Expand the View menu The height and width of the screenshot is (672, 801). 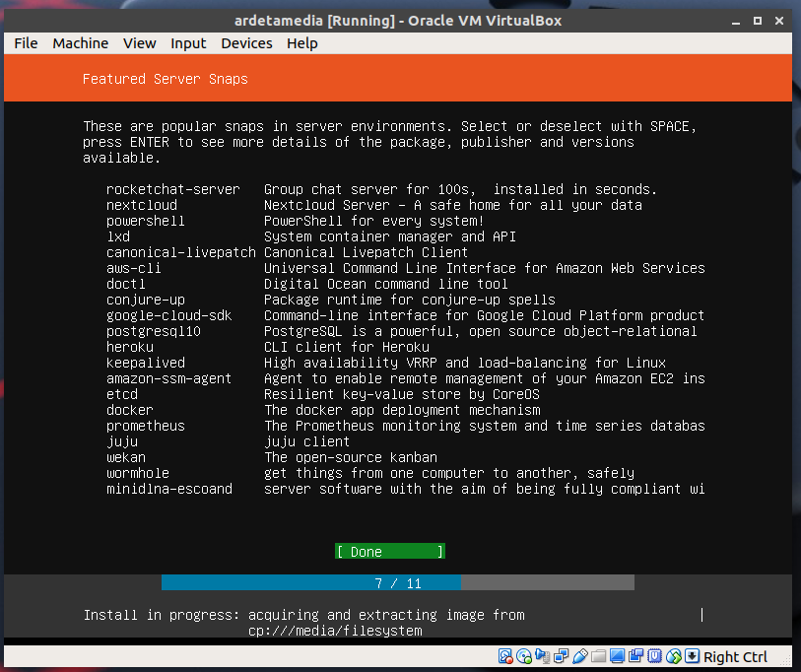[x=139, y=43]
